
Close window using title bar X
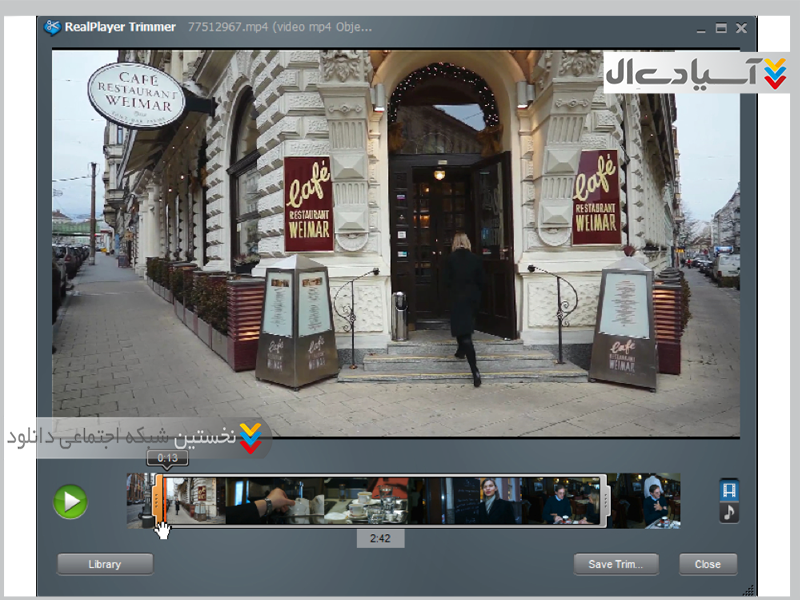[x=741, y=28]
